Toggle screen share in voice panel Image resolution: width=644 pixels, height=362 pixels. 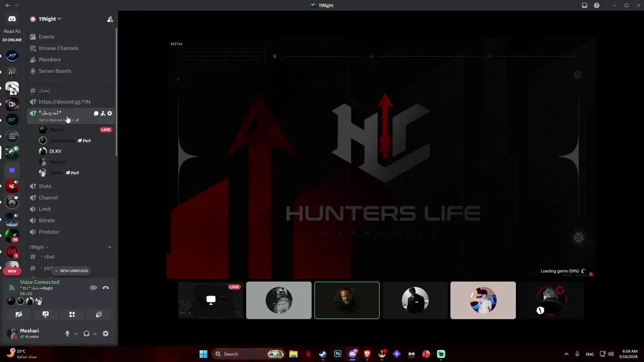coord(45,314)
